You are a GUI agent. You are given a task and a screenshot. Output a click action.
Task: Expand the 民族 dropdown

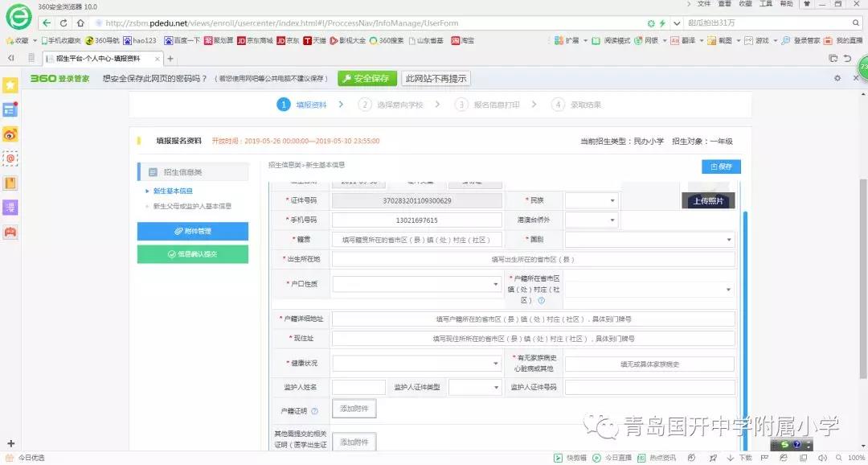click(591, 200)
